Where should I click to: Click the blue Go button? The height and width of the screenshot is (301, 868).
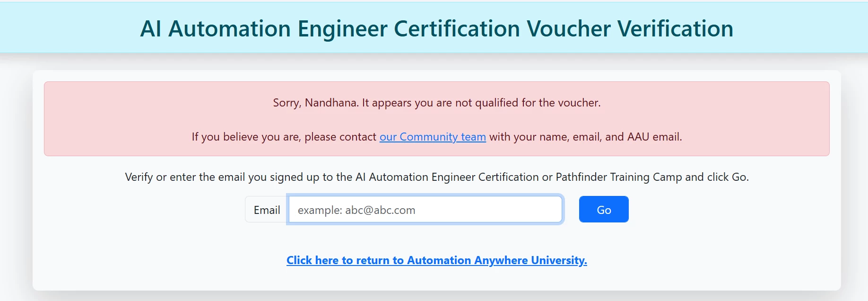pos(604,209)
